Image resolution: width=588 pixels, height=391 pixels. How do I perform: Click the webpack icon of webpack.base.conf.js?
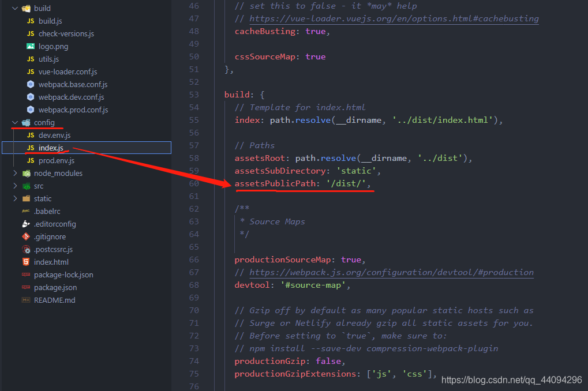tap(31, 84)
